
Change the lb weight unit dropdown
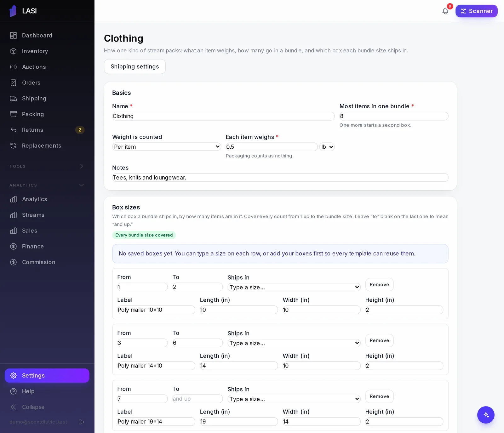coord(327,147)
